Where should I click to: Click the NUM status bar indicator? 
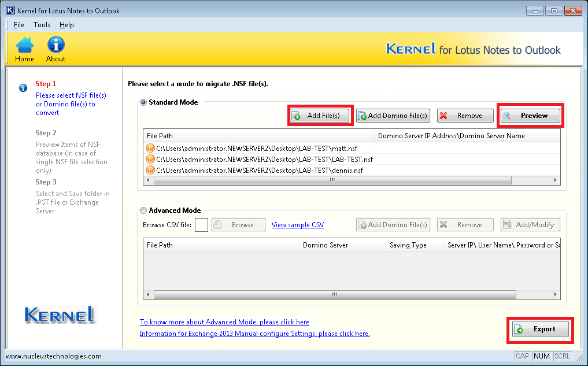pos(542,356)
